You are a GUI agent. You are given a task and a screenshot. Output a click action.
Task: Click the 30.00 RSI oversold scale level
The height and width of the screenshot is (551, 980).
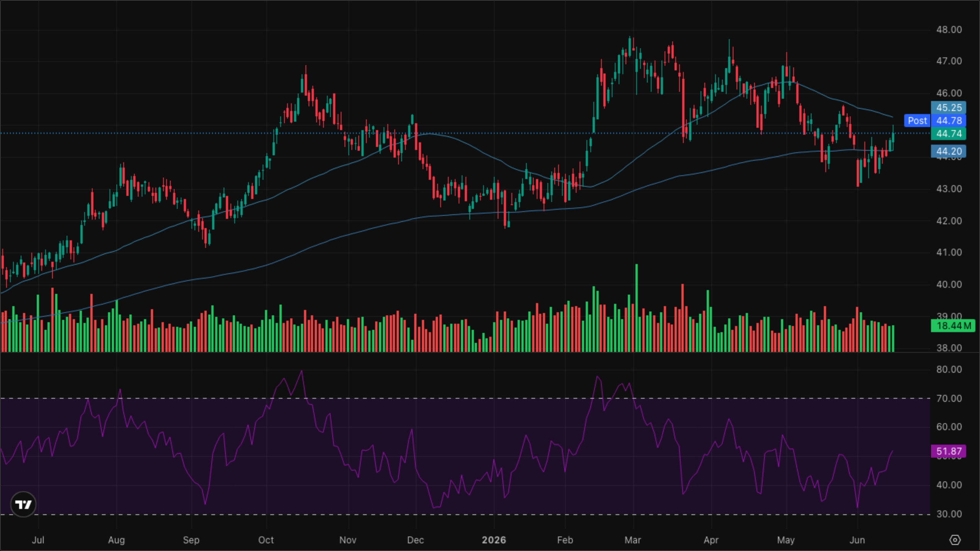coord(949,514)
